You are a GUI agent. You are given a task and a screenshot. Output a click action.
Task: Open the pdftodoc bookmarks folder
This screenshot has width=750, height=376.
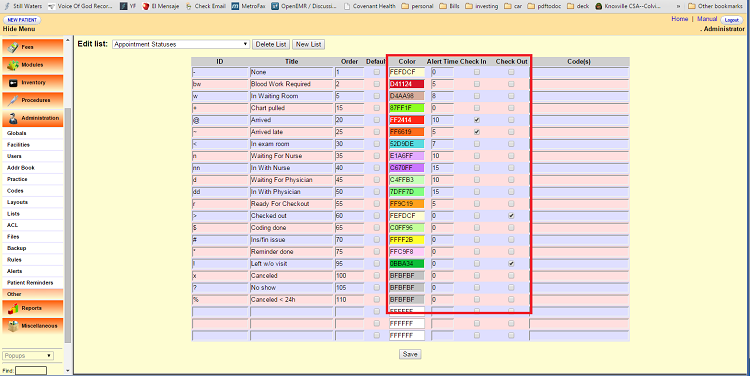pos(544,6)
